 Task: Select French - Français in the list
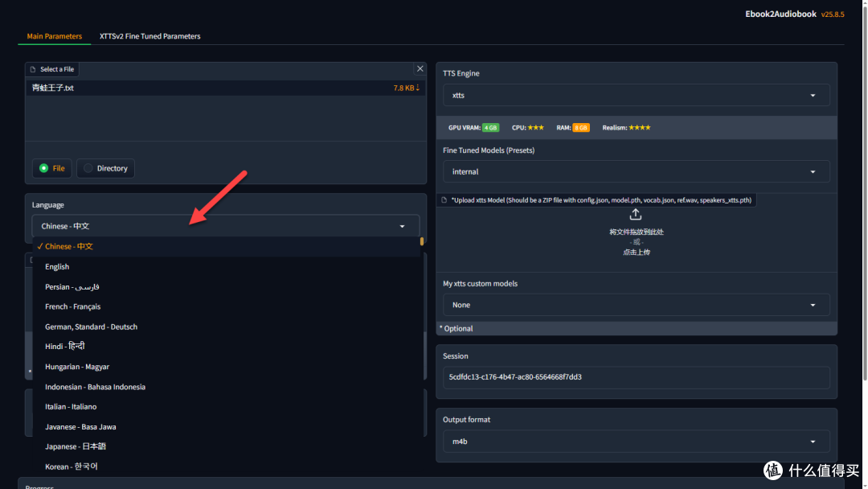[x=72, y=306]
